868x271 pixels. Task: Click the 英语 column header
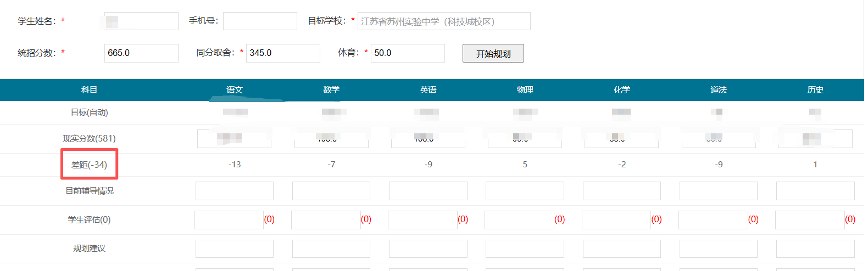429,90
